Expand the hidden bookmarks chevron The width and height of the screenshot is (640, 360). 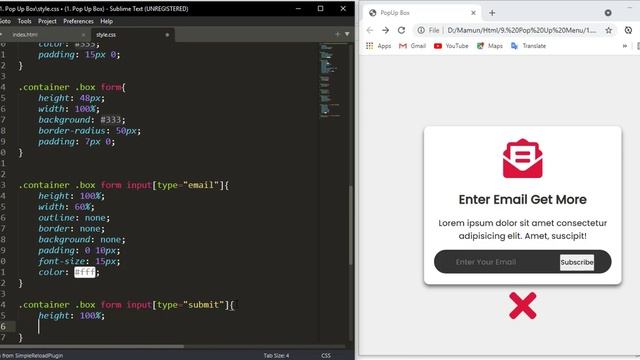point(625,46)
